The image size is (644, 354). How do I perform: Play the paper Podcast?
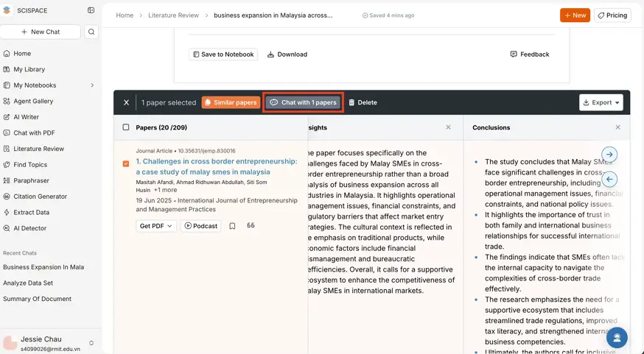[201, 226]
